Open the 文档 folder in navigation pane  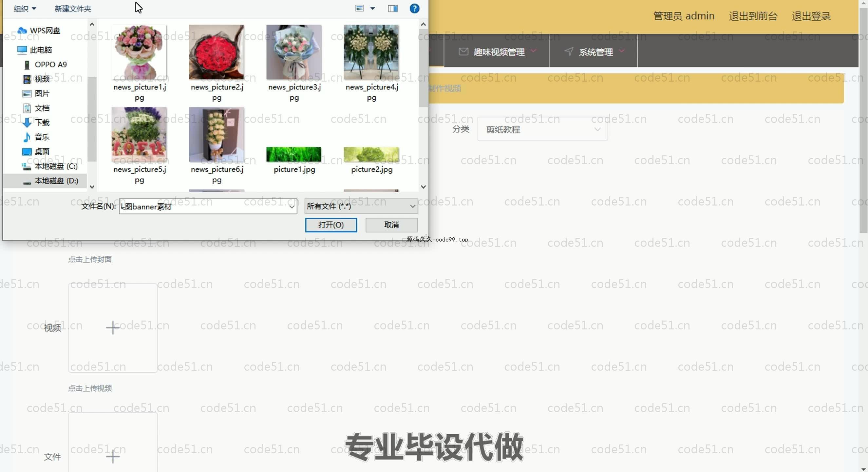tap(36, 108)
